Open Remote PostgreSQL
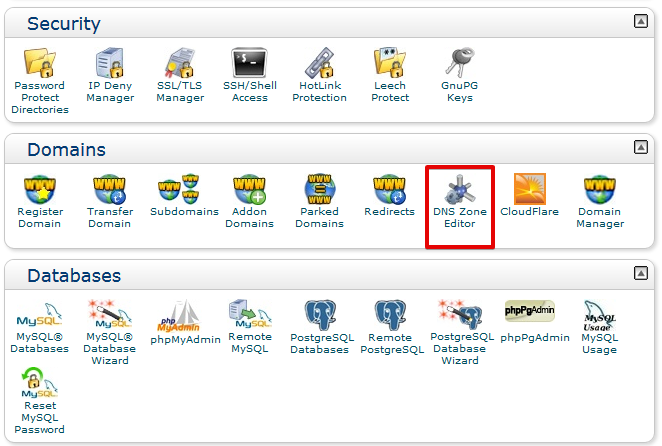662x446 pixels. [x=392, y=327]
